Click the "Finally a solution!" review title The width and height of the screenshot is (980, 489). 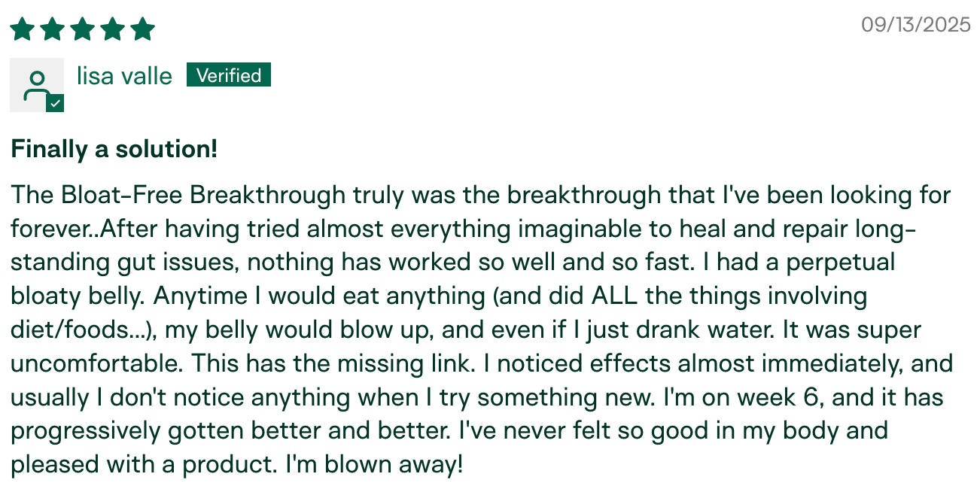[114, 149]
